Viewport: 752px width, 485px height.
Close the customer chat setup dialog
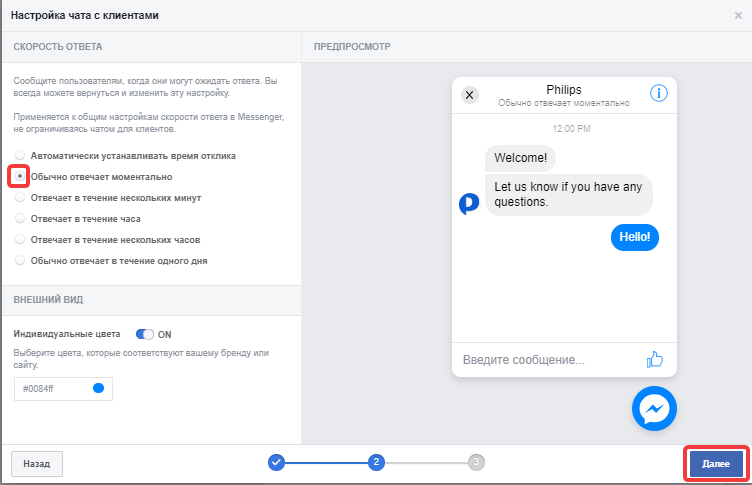738,15
